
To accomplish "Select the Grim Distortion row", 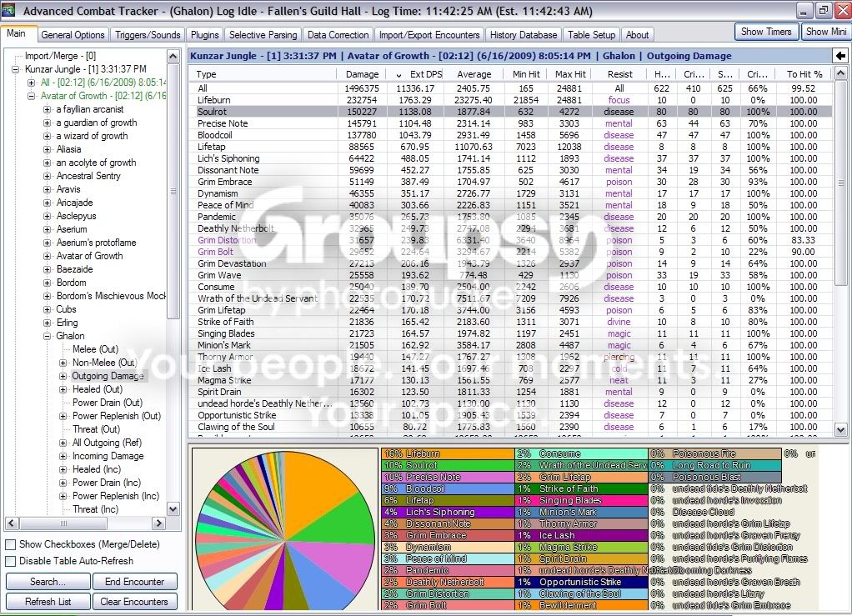I will coord(511,240).
